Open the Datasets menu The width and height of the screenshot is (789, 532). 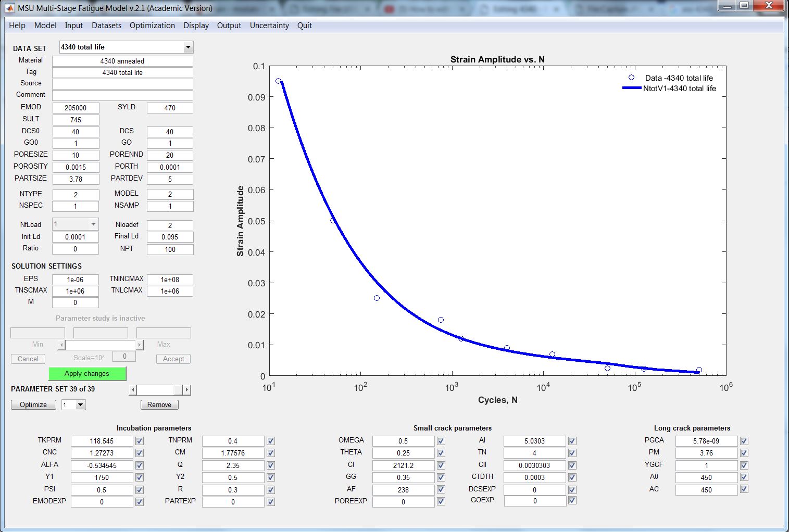click(x=106, y=26)
